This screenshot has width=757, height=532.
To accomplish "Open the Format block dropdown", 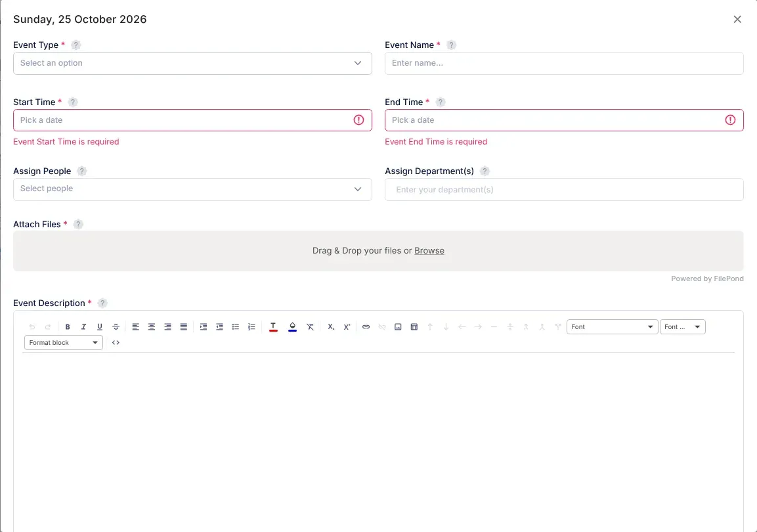I will coord(63,342).
